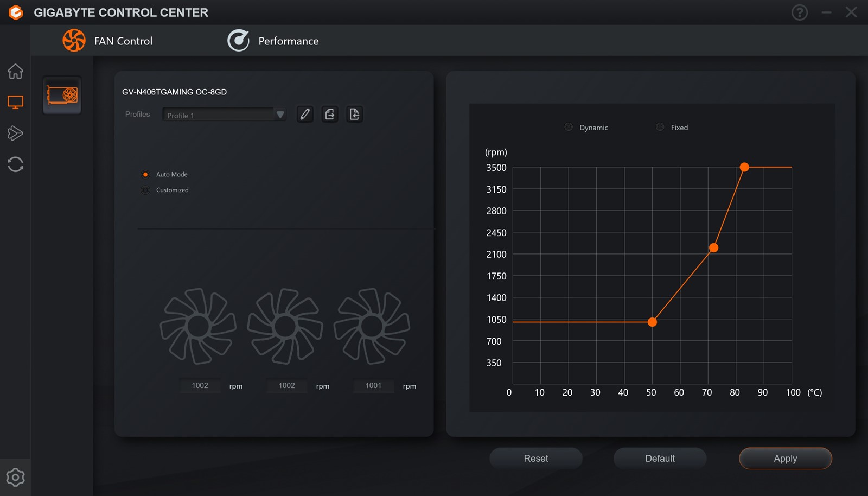
Task: Click the first fan's 1002 rpm field
Action: (x=200, y=385)
